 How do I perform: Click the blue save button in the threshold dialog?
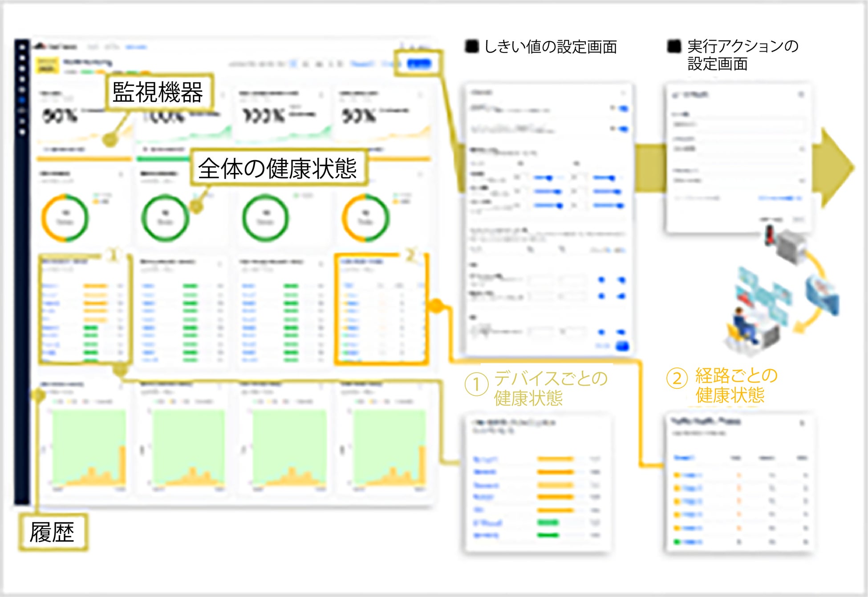622,346
